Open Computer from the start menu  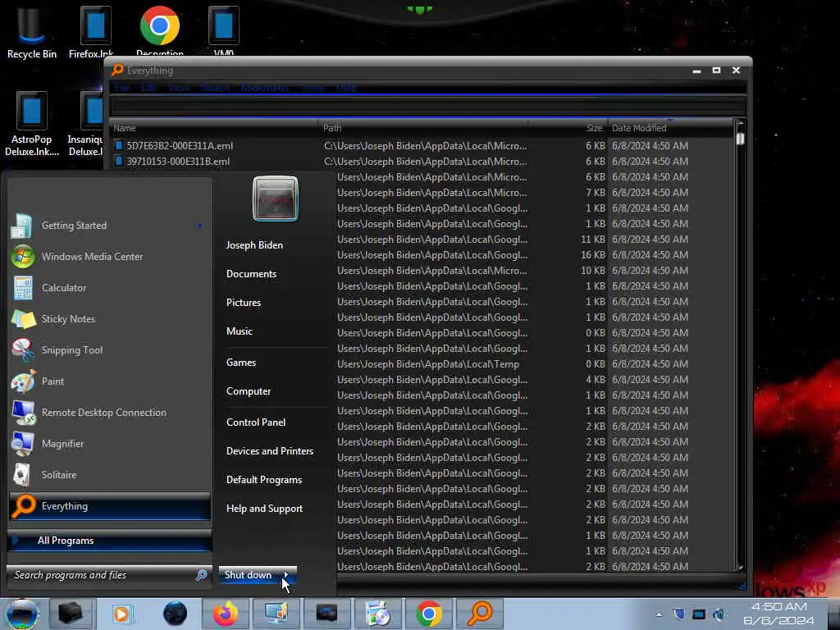(x=249, y=391)
